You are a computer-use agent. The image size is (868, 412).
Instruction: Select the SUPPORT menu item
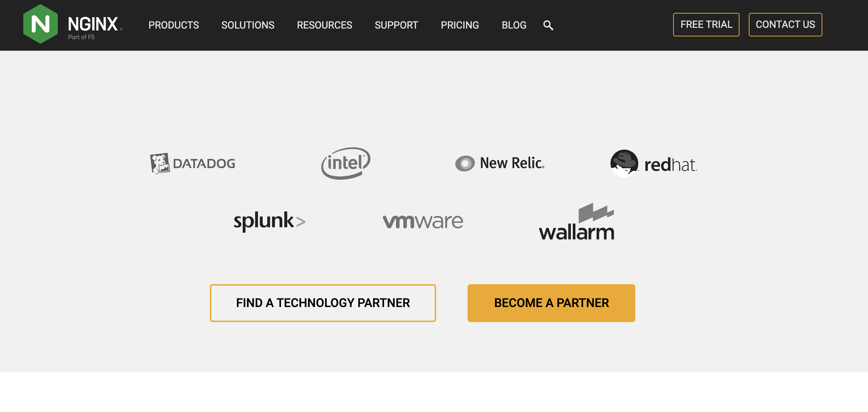[x=397, y=25]
